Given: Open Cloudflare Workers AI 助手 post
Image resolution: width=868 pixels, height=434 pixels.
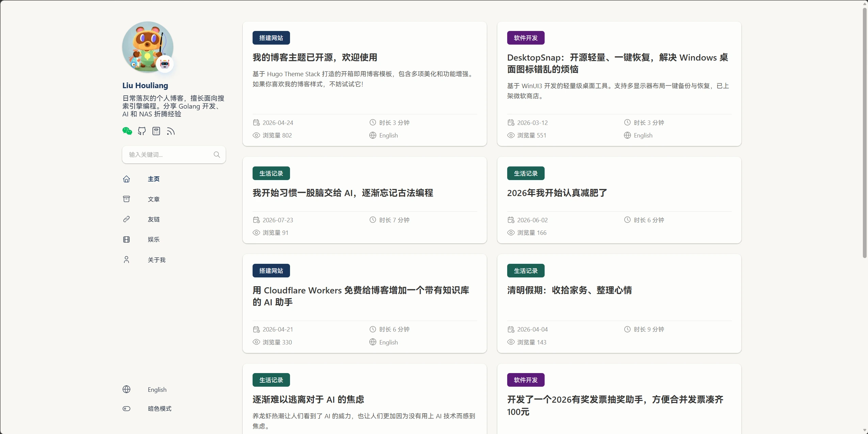Looking at the screenshot, I should pyautogui.click(x=361, y=296).
